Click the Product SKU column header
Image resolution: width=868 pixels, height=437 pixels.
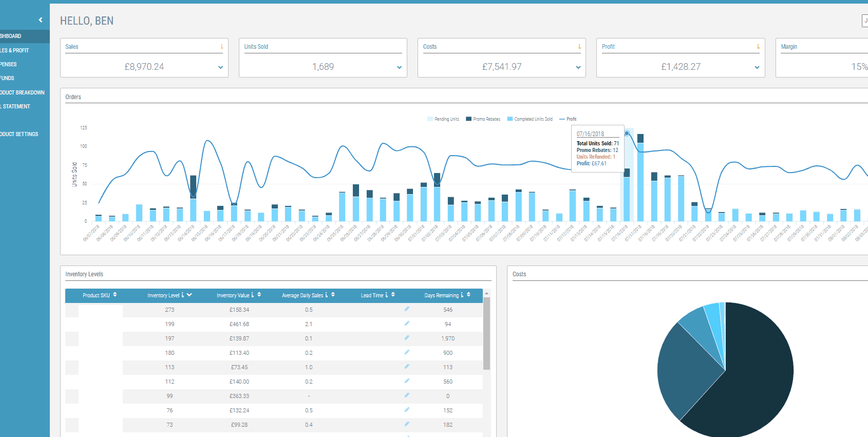pos(96,295)
